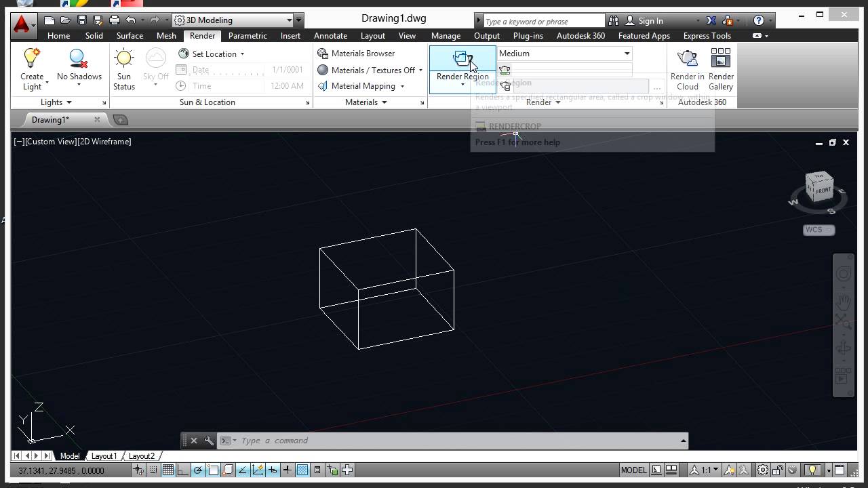868x488 pixels.
Task: Close the Drawing1* file tab
Action: point(97,120)
